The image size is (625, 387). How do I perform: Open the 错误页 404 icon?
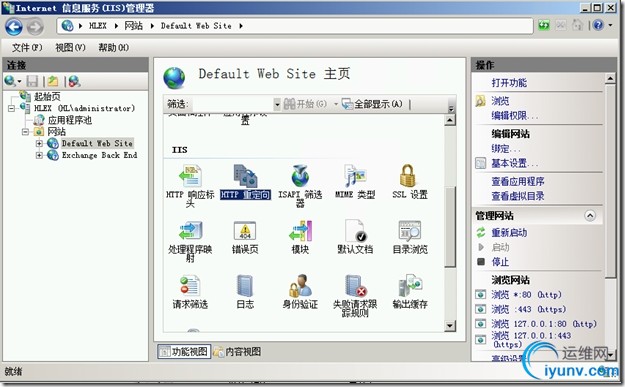click(245, 231)
